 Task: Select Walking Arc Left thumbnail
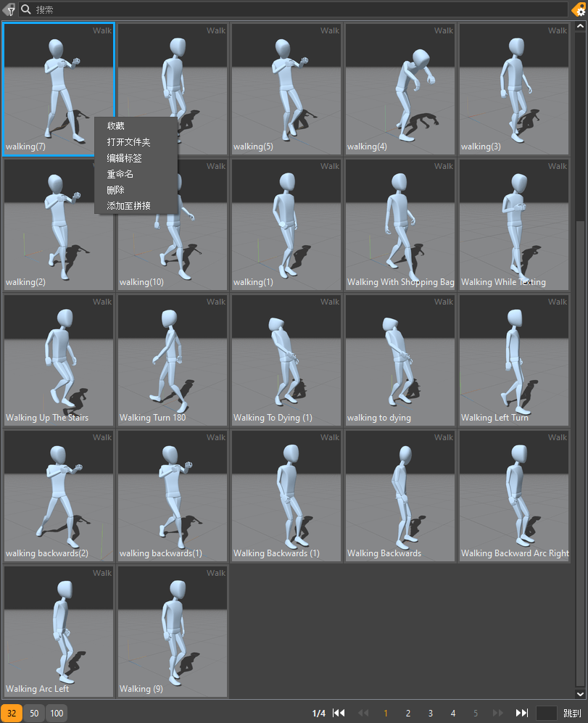(x=59, y=631)
